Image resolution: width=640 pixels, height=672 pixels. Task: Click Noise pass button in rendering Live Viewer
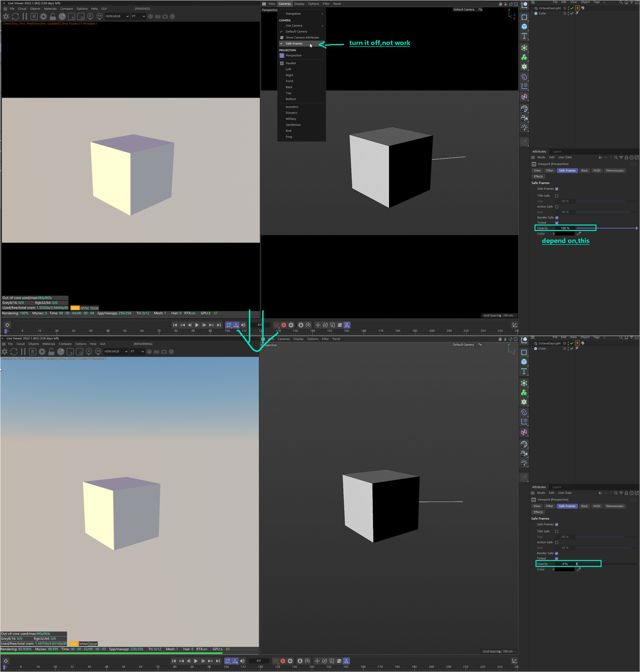pos(93,644)
